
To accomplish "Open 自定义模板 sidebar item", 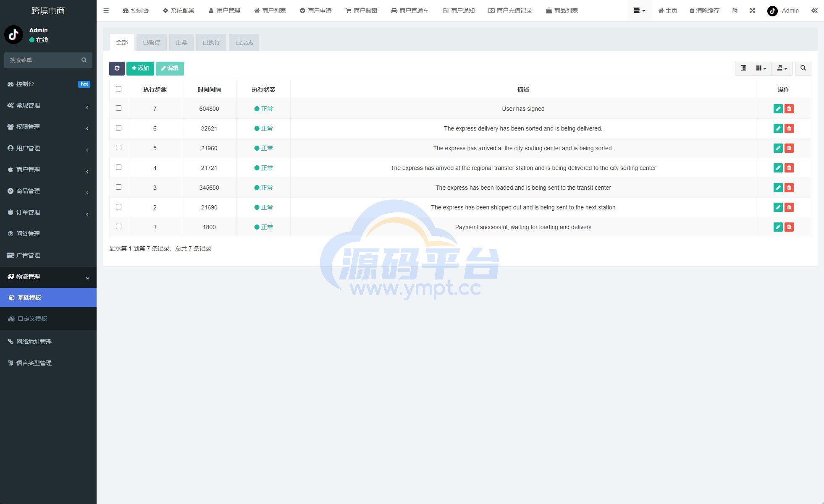I will point(48,319).
